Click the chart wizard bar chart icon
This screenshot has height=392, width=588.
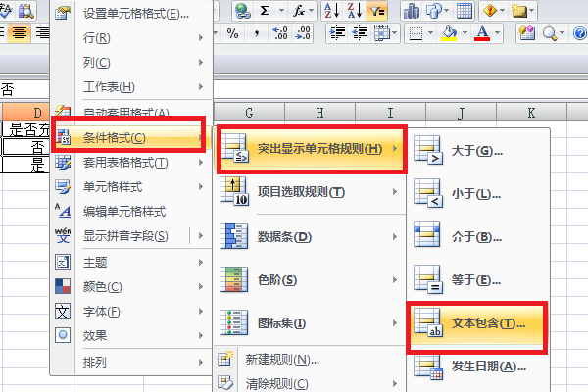pyautogui.click(x=412, y=11)
